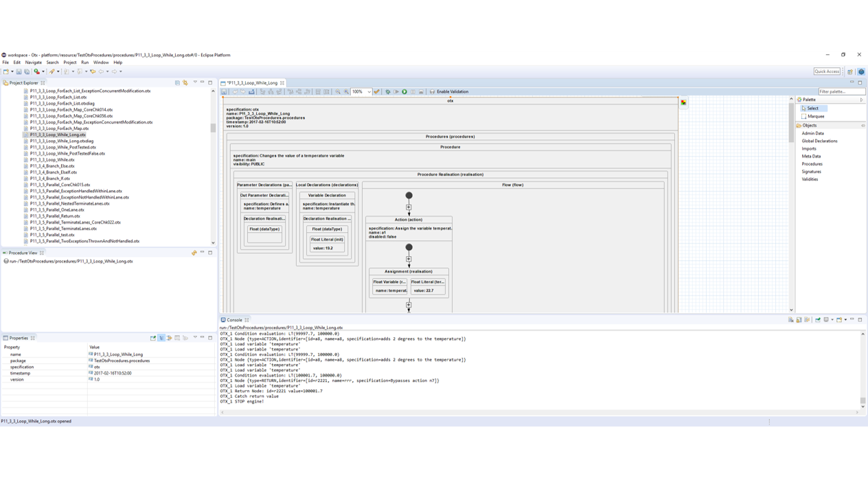Toggle Link with Editor in Project Explorer
Image resolution: width=868 pixels, height=504 pixels.
(x=185, y=83)
